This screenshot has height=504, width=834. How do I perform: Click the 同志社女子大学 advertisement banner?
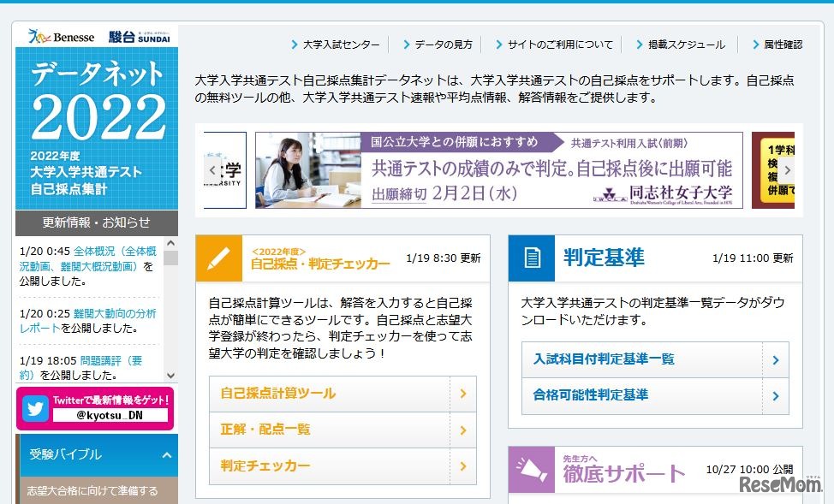pyautogui.click(x=499, y=170)
